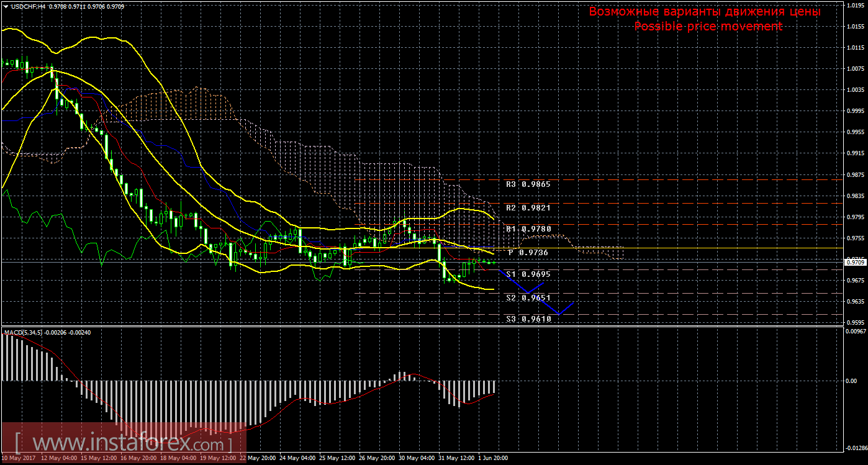Screen dimensions: 868x465
Task: Click the 1.0195 price scale value
Action: click(854, 6)
